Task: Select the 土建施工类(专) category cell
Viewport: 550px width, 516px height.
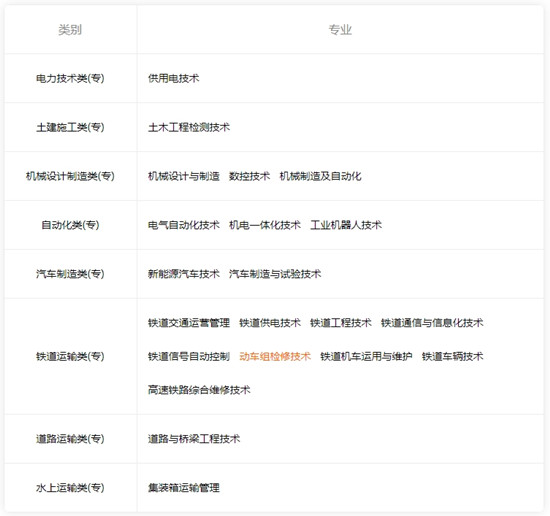Action: tap(70, 127)
